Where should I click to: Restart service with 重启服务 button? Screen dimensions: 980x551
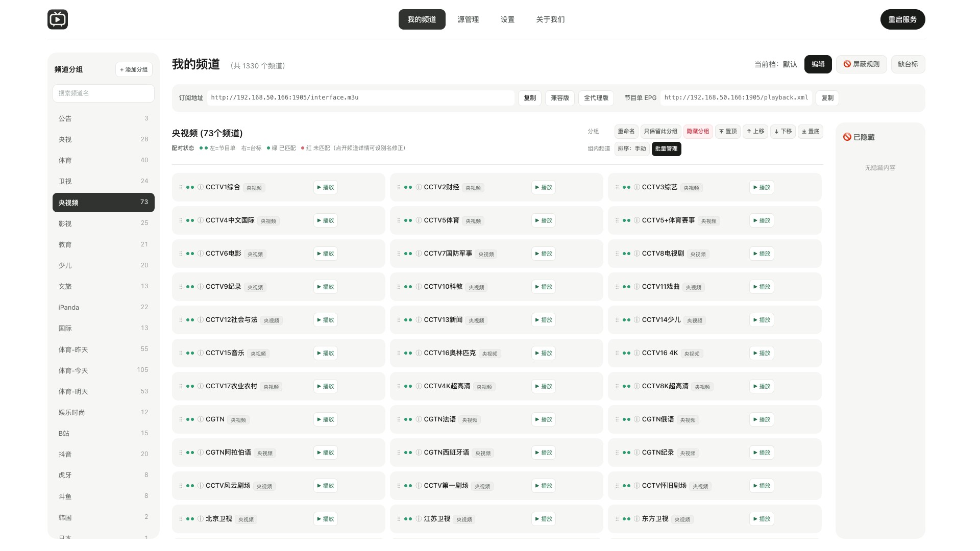point(902,19)
